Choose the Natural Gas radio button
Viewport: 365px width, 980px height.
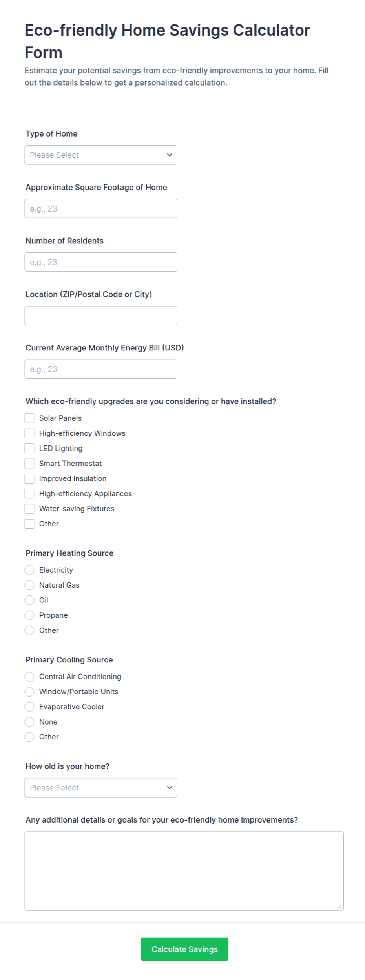click(29, 585)
